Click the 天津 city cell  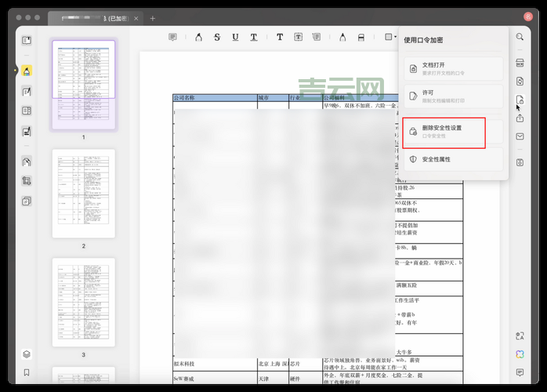(x=273, y=379)
